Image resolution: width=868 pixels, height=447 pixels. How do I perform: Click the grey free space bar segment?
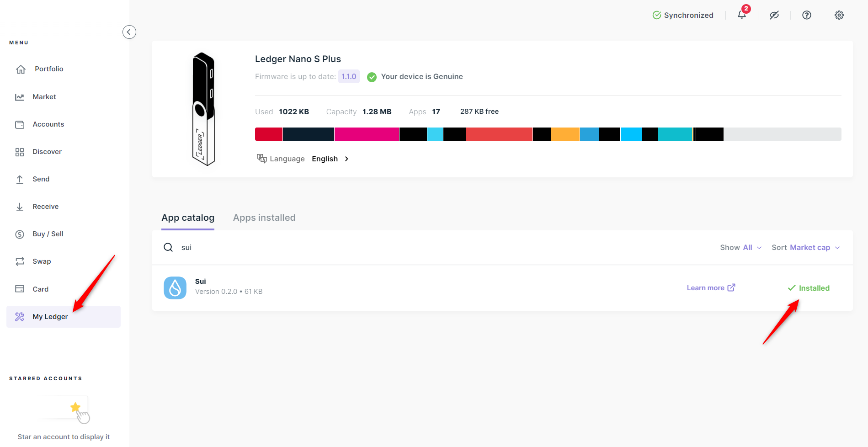coord(783,134)
